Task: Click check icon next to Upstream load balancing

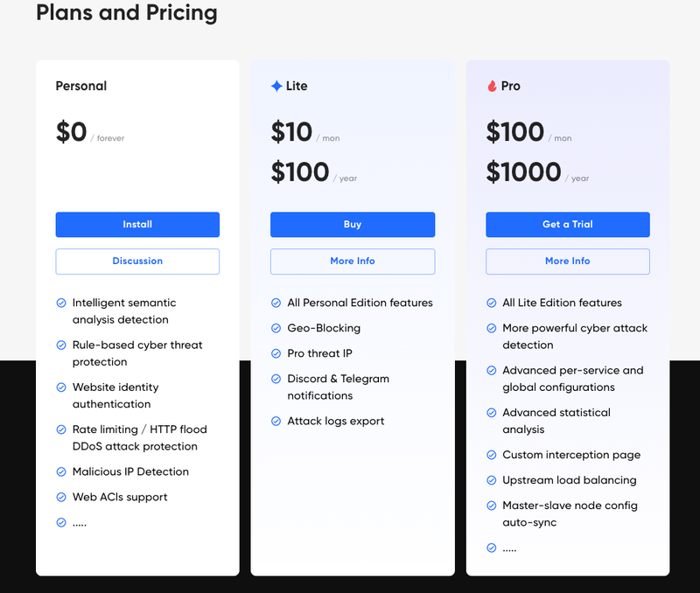Action: click(491, 480)
